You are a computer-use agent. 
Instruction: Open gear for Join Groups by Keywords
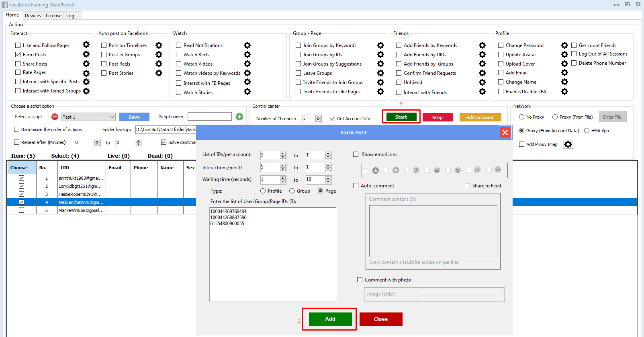pyautogui.click(x=380, y=45)
